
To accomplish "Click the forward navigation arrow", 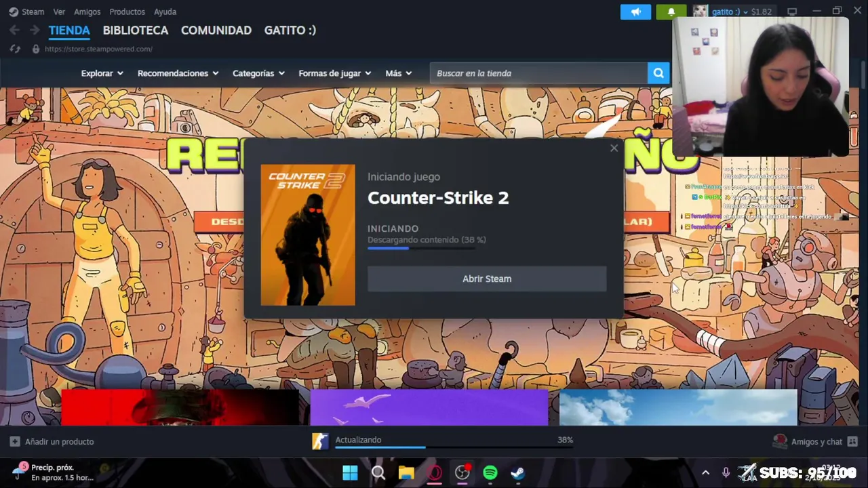I will tap(34, 30).
